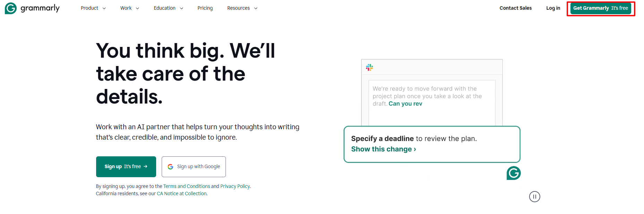The height and width of the screenshot is (214, 644).
Task: Click the green Grammarly G badge below the demo
Action: pyautogui.click(x=514, y=173)
